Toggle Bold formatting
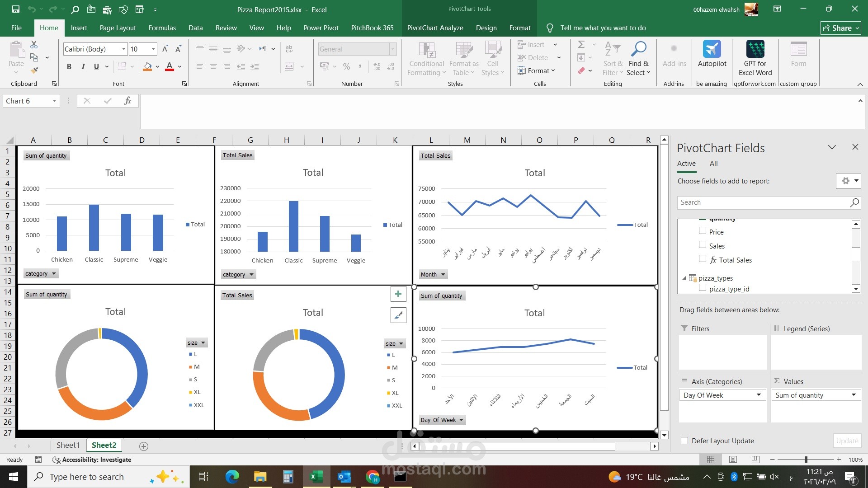Viewport: 868px width, 488px height. click(x=69, y=66)
